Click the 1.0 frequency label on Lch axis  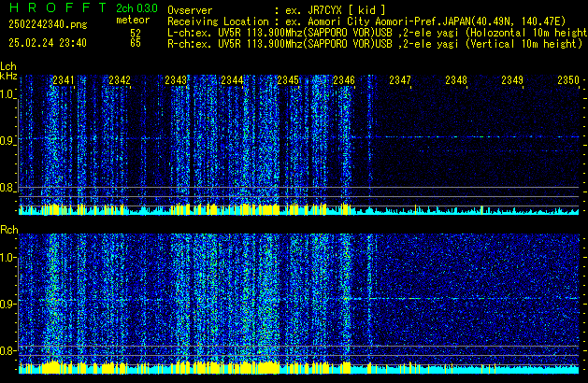[x=7, y=94]
